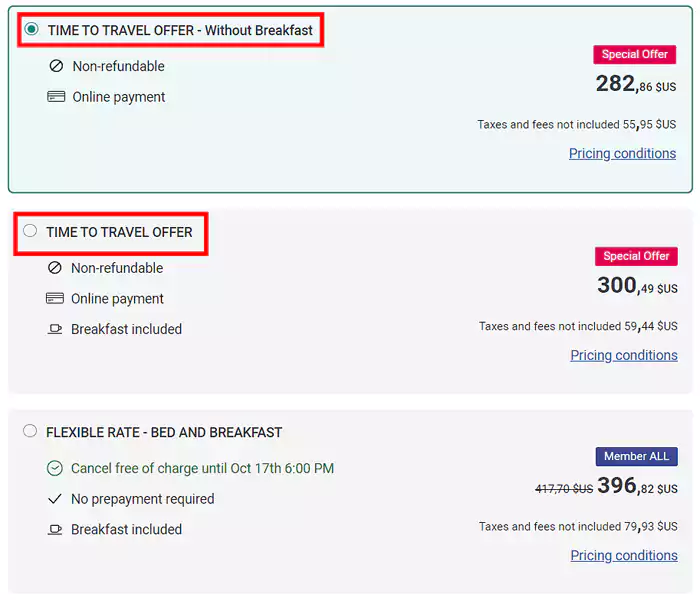Choose Flexible Rate Bed and Breakfast radio
This screenshot has width=700, height=600.
pyautogui.click(x=30, y=431)
